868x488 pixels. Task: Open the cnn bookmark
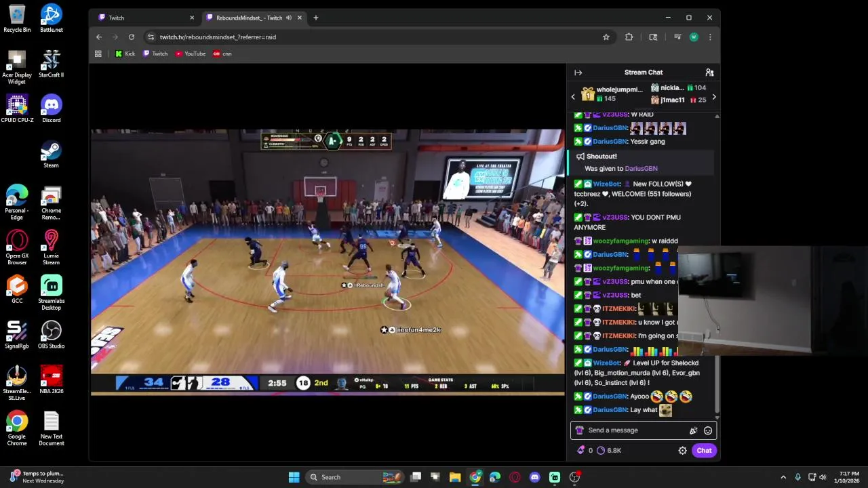[x=222, y=54]
